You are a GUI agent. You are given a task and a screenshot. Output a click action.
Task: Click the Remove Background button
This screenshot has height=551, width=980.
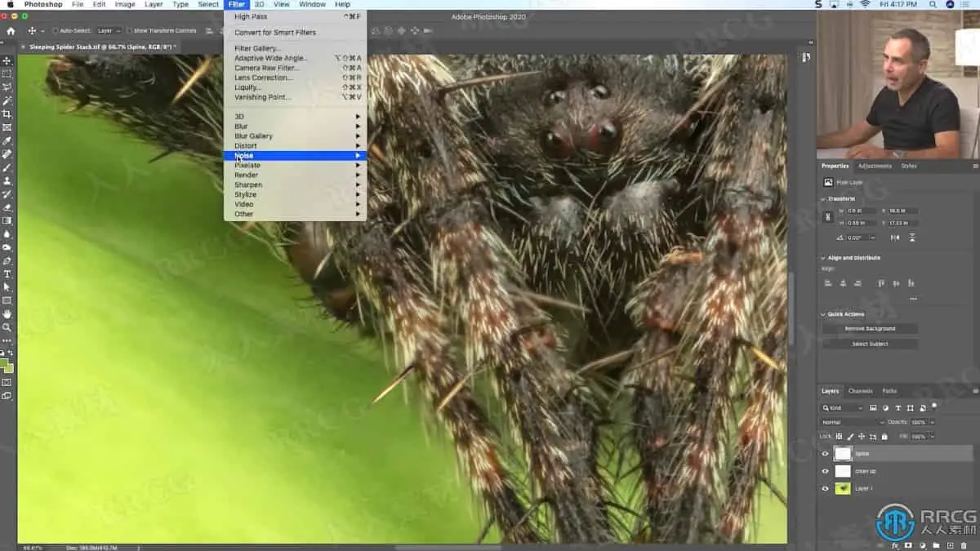(x=870, y=329)
